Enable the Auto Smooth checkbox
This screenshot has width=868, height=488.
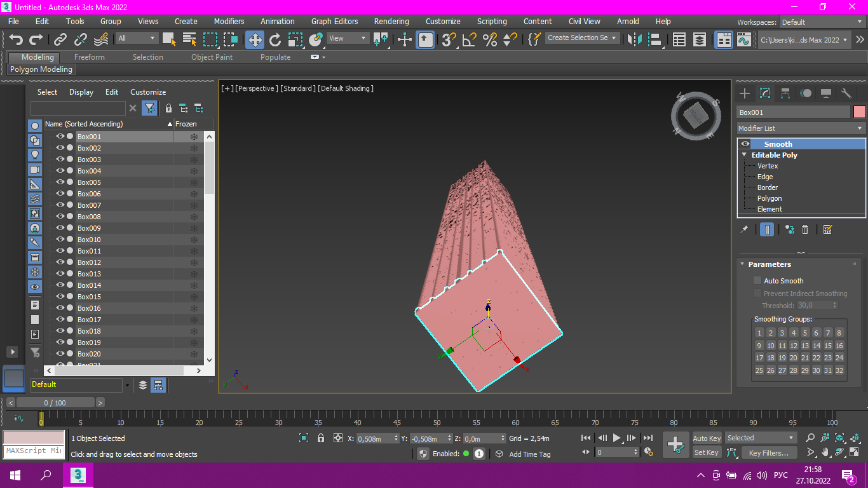757,280
